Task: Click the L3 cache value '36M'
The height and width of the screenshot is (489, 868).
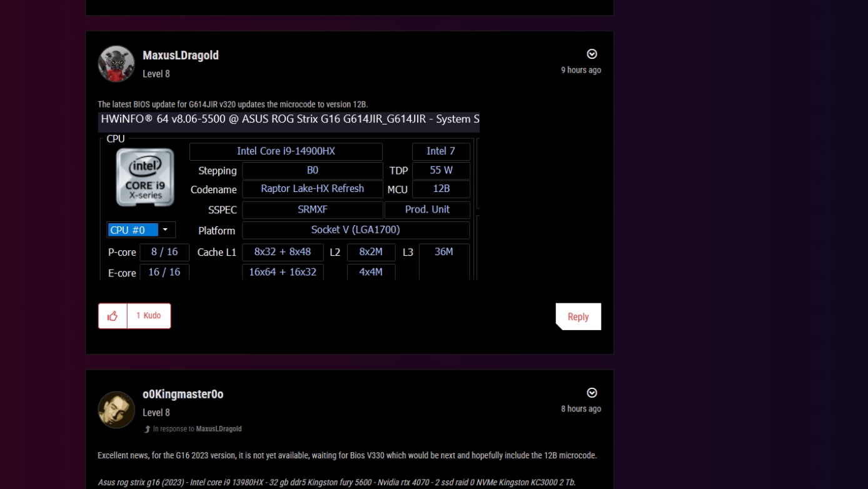Action: (444, 252)
